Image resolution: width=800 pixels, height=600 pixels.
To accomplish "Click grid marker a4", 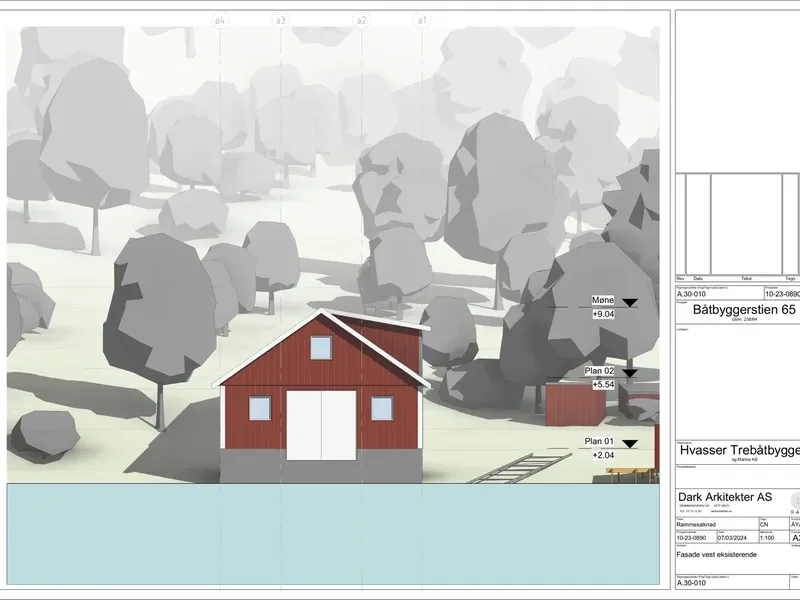I will tap(220, 20).
